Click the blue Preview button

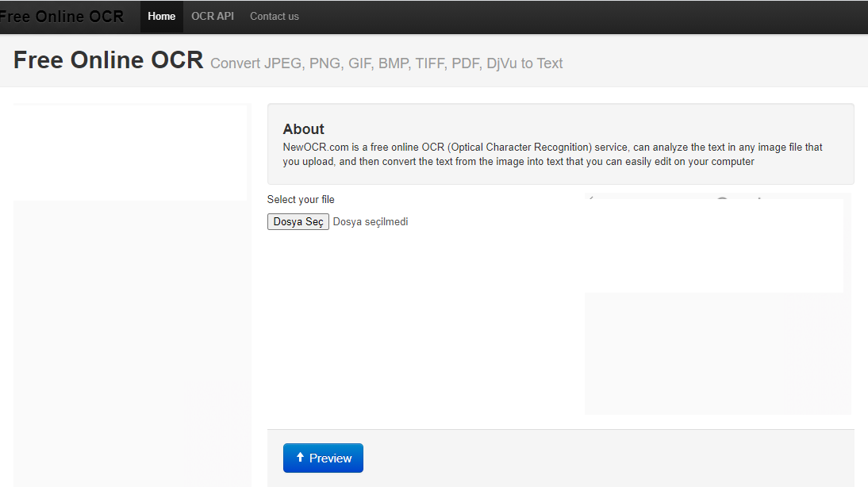tap(323, 458)
